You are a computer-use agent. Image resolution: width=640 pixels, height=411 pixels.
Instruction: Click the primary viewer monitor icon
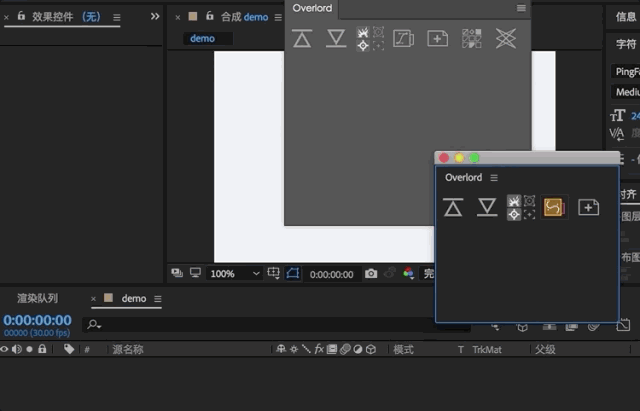(196, 273)
